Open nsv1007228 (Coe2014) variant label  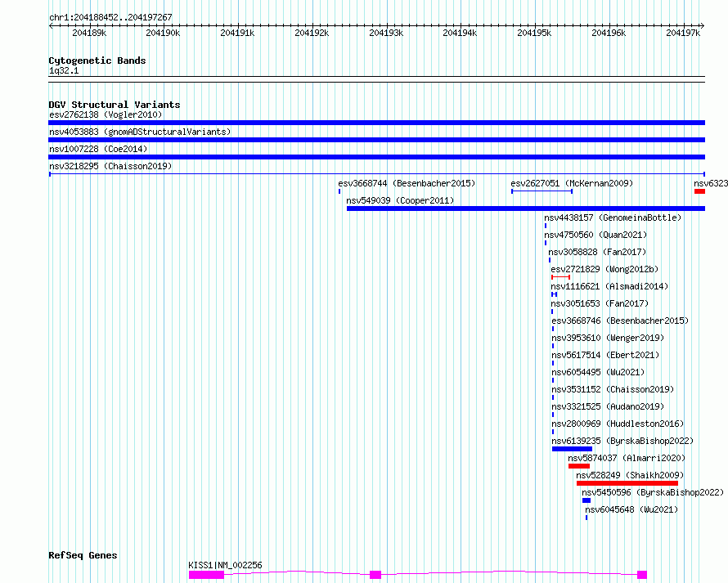tap(98, 149)
